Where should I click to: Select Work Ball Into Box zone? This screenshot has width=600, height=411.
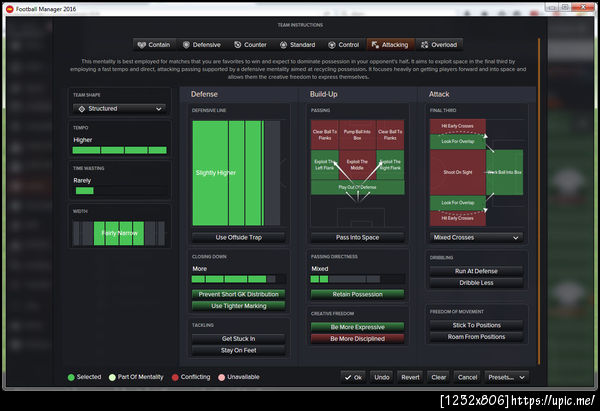pyautogui.click(x=505, y=173)
